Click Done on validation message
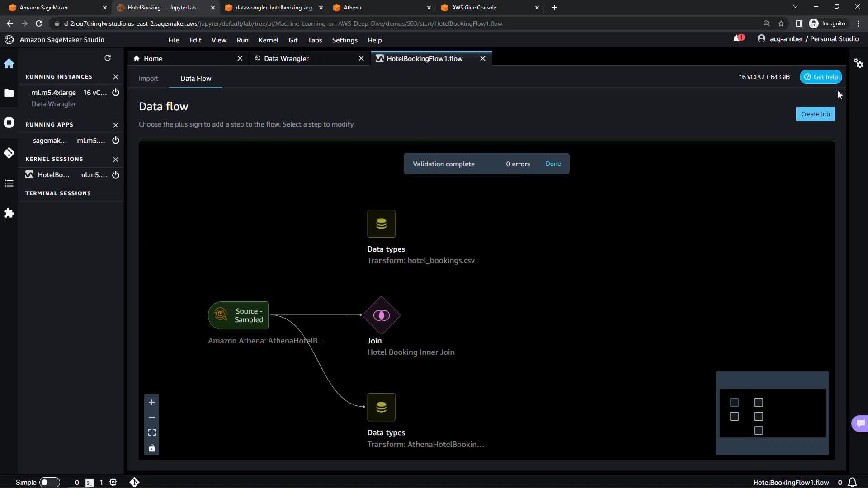The width and height of the screenshot is (868, 488). point(553,164)
